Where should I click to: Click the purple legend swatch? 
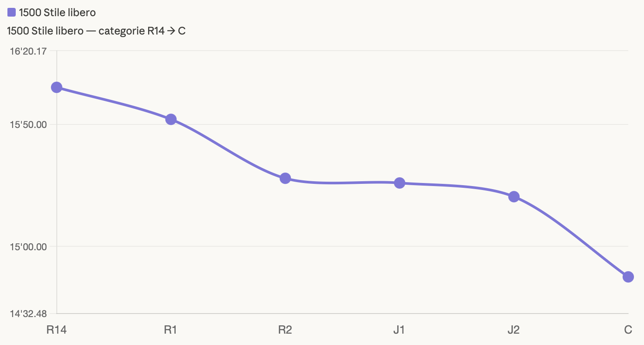[x=12, y=13]
